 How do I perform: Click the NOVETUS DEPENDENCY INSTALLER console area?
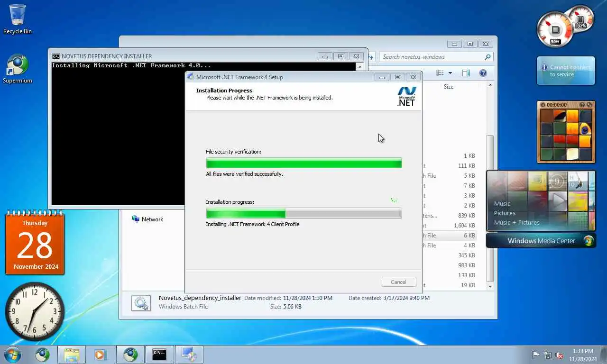click(x=118, y=134)
